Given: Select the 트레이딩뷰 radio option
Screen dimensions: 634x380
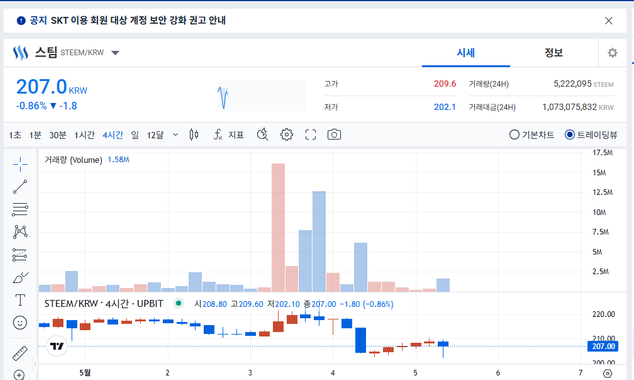Looking at the screenshot, I should click(591, 135).
